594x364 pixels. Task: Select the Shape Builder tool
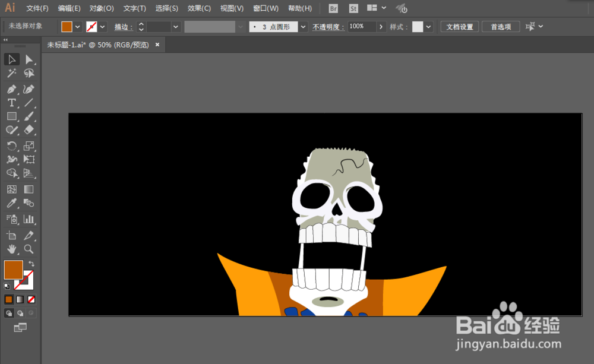pyautogui.click(x=12, y=173)
